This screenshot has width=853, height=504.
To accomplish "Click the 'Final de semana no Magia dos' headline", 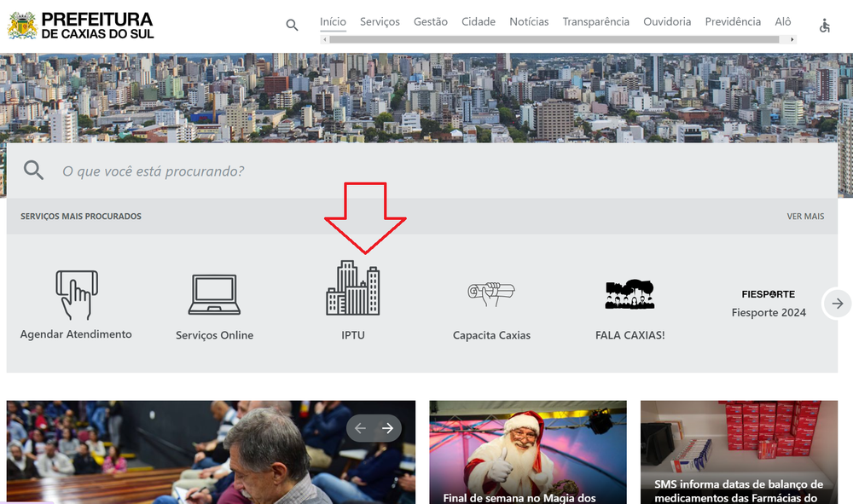I will pyautogui.click(x=519, y=497).
